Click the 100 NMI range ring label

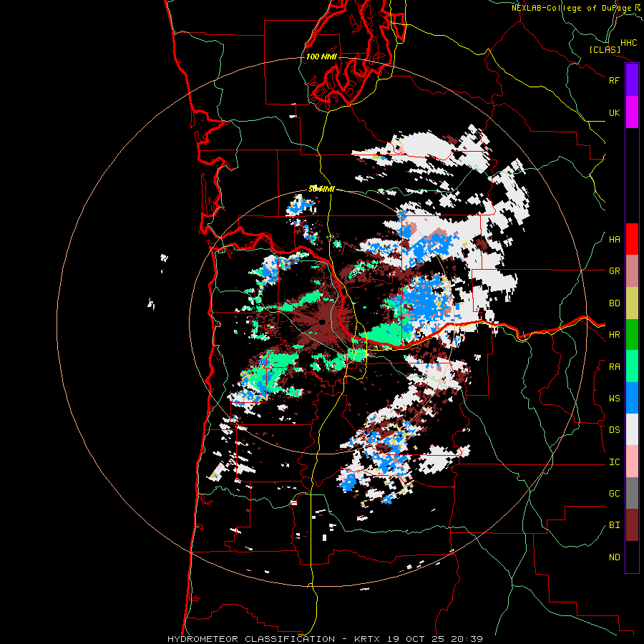321,57
